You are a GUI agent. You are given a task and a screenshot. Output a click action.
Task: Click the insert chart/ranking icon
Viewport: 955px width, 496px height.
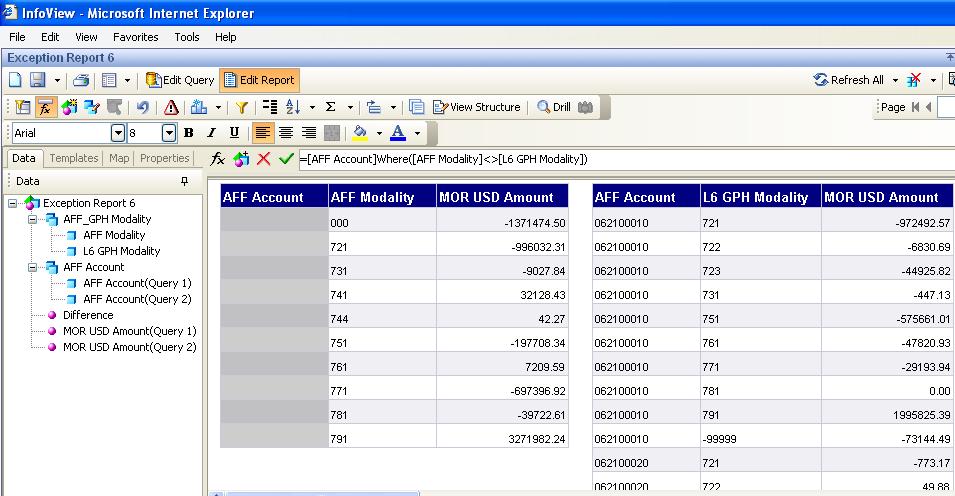pos(199,107)
